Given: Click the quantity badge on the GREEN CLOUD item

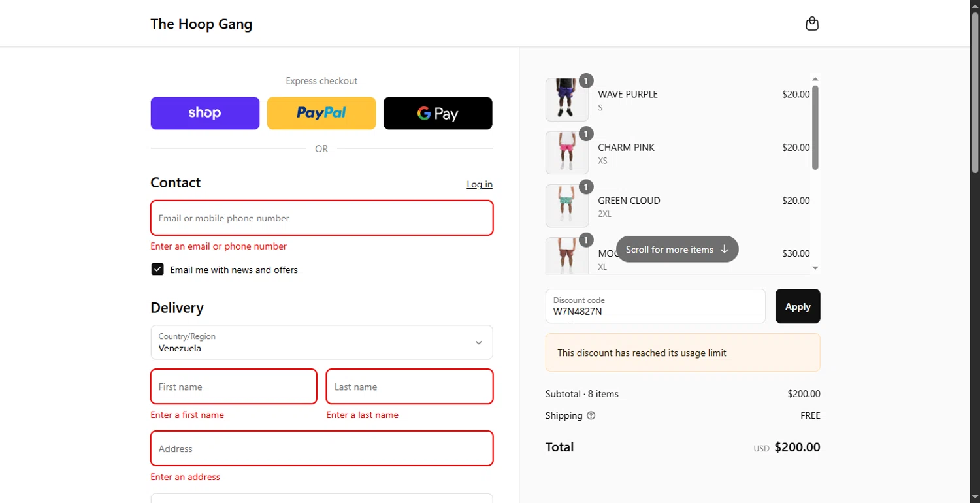Looking at the screenshot, I should (x=586, y=187).
